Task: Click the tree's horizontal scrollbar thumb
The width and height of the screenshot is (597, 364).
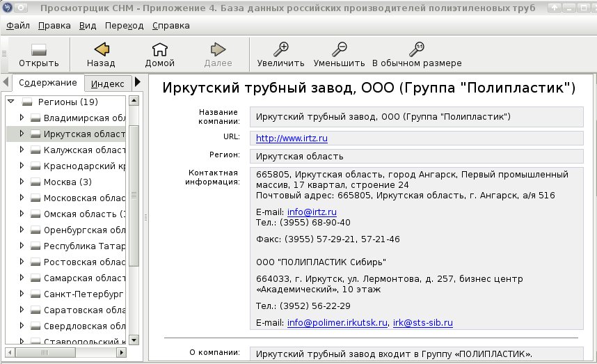Action: point(45,353)
